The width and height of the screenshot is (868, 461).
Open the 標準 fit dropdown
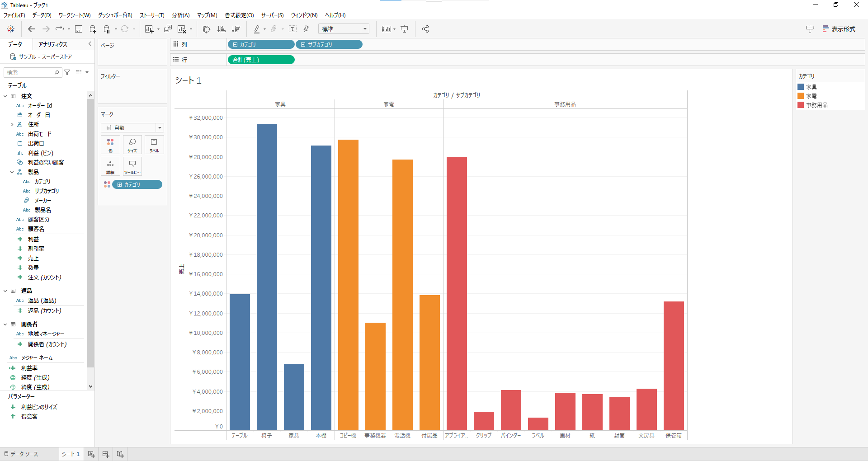coord(344,29)
